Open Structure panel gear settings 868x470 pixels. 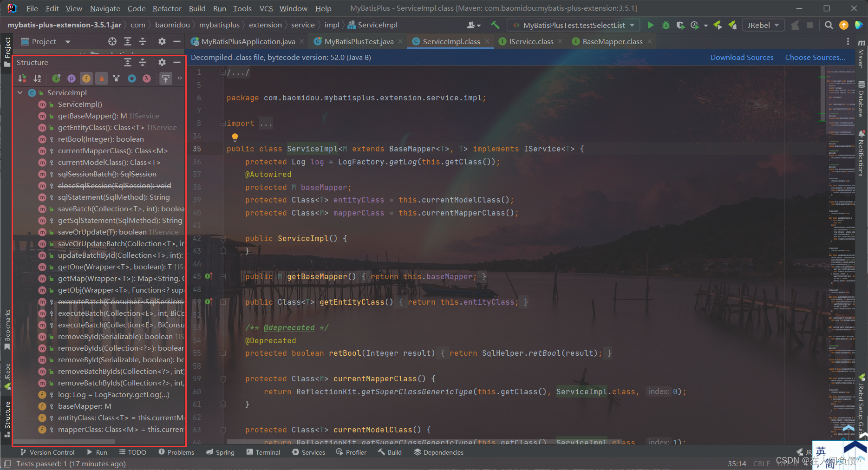[x=162, y=62]
